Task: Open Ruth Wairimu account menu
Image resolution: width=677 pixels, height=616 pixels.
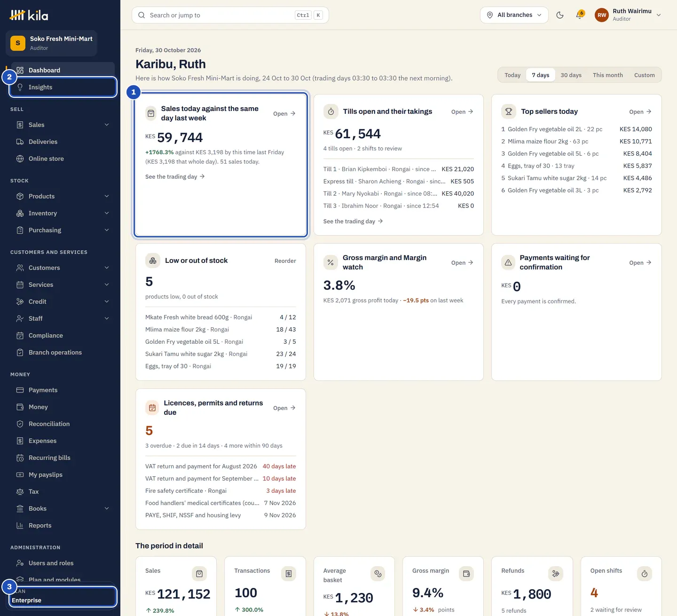Action: (x=629, y=15)
